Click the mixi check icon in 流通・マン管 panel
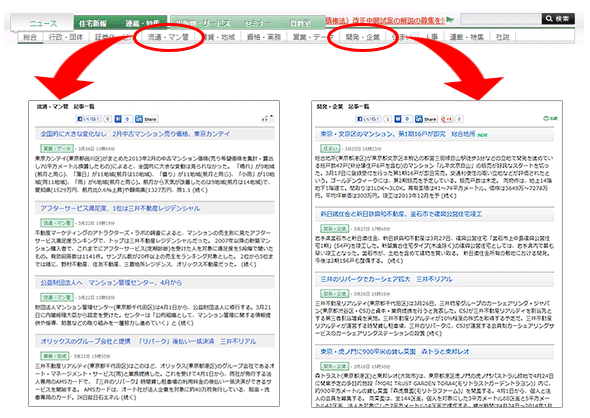The width and height of the screenshot is (590, 418). 118,119
